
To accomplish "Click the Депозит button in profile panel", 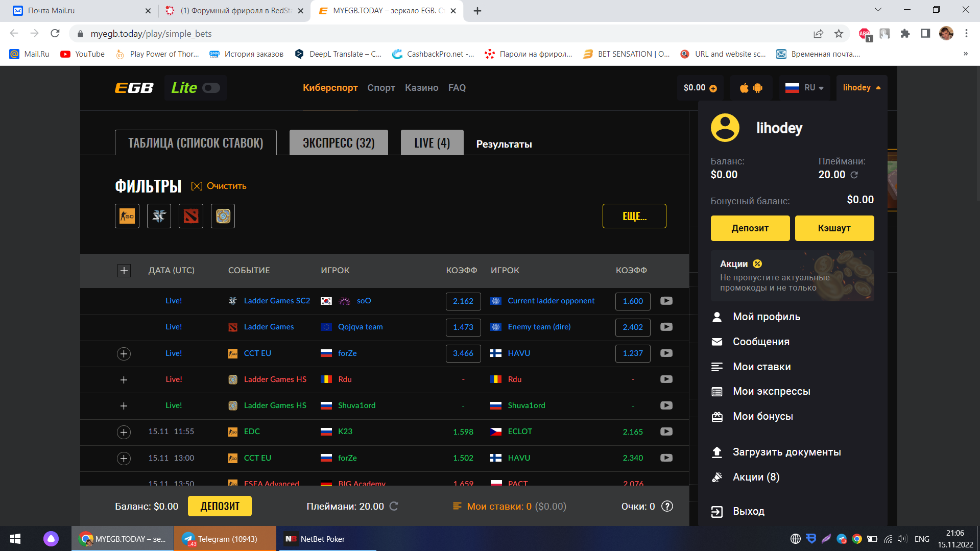I will pyautogui.click(x=750, y=228).
